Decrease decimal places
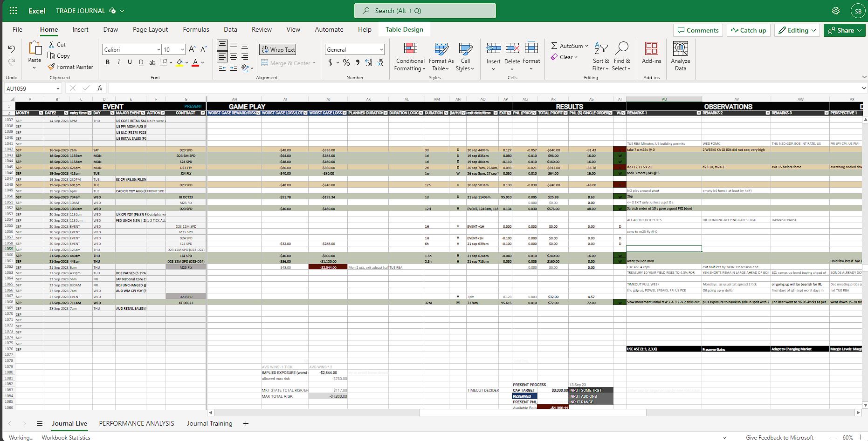 (380, 62)
